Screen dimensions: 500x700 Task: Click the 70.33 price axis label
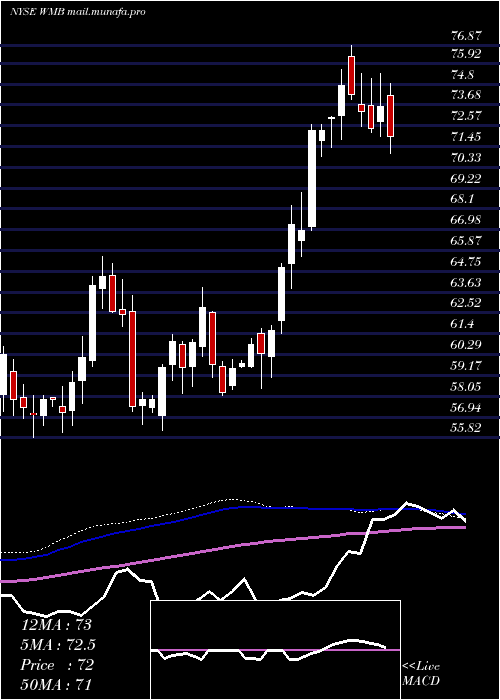tap(467, 158)
